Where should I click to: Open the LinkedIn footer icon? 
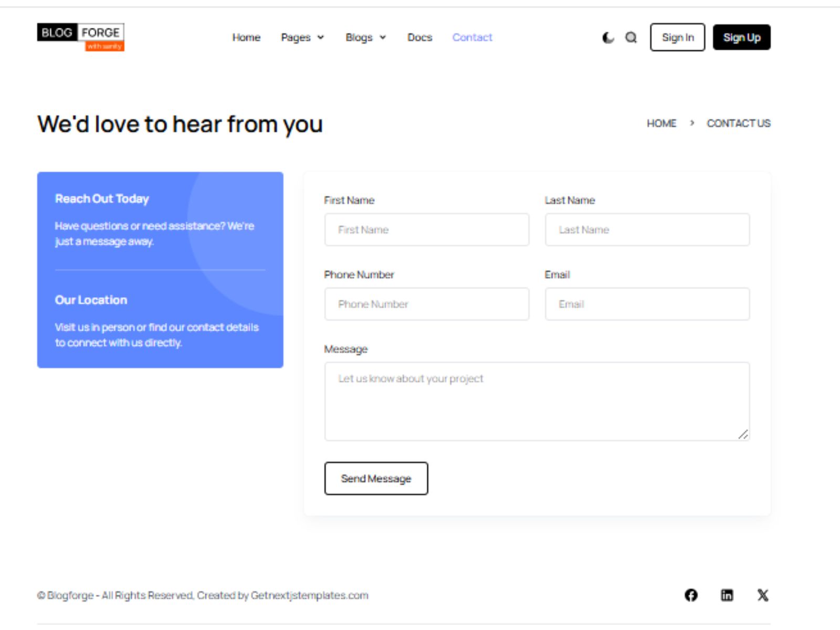(x=727, y=595)
